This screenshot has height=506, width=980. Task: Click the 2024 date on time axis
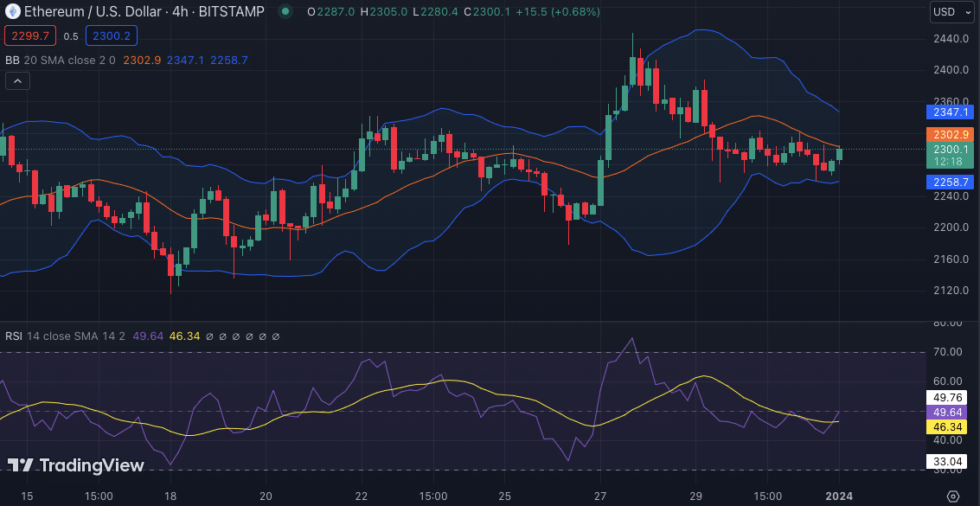coord(839,496)
